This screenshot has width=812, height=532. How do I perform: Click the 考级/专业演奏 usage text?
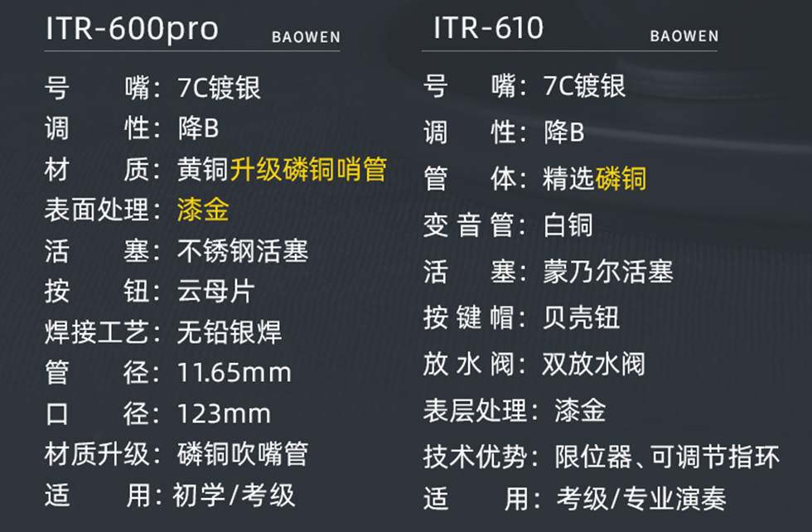641,498
